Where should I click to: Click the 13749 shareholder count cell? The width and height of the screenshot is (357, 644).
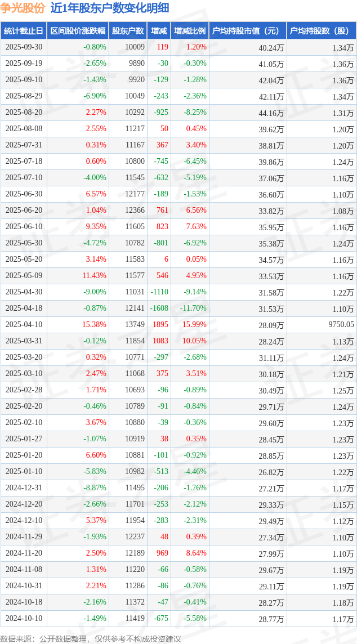pos(135,325)
